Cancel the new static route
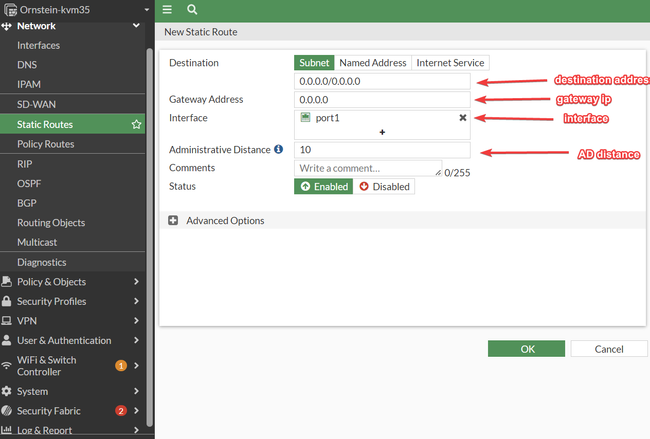Image resolution: width=650 pixels, height=439 pixels. coord(609,349)
